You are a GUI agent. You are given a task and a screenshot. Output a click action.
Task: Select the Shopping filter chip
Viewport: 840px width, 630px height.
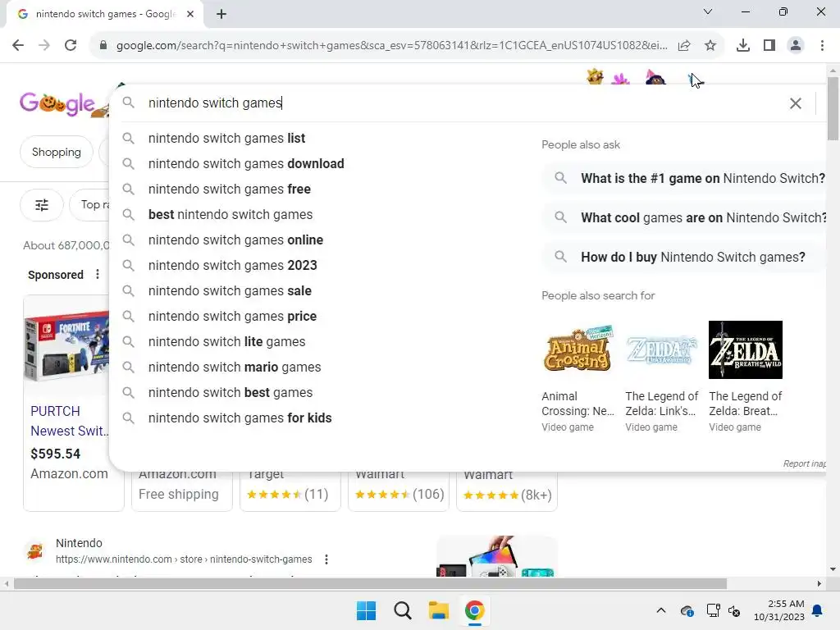pos(57,152)
